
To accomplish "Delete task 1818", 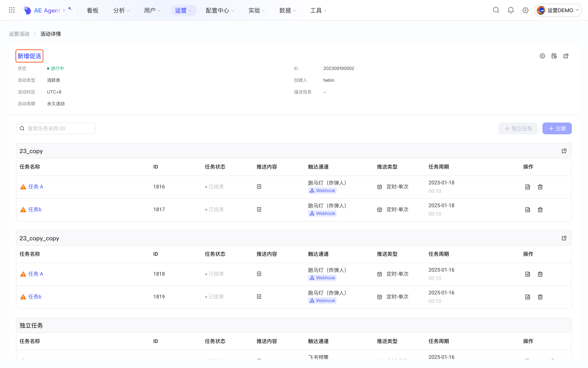I will coord(540,274).
